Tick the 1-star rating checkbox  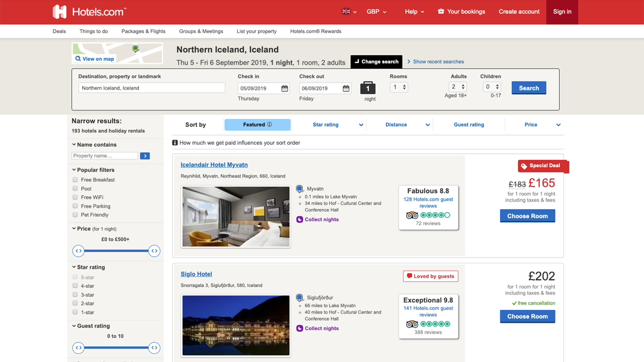[x=75, y=312]
